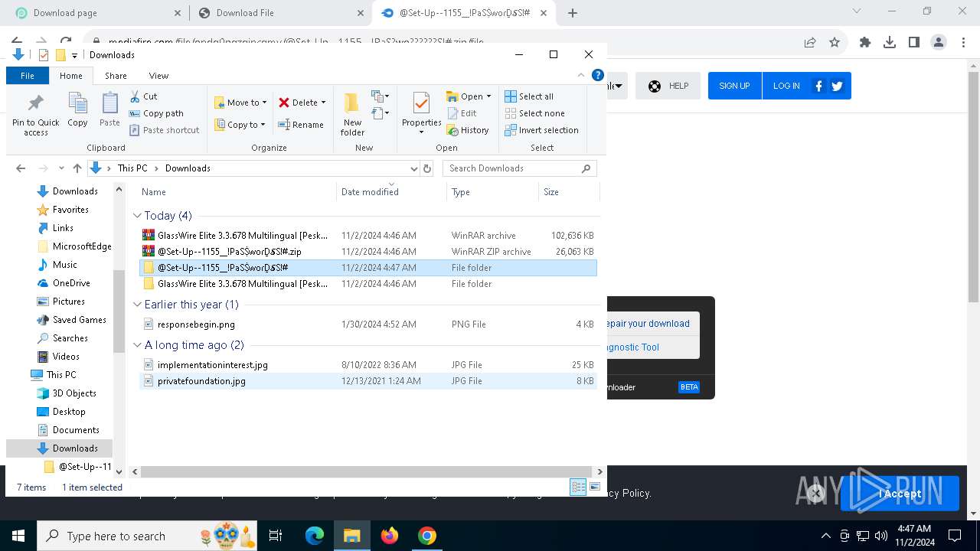The image size is (980, 551).
Task: Select Copy path in the ribbon
Action: (156, 113)
